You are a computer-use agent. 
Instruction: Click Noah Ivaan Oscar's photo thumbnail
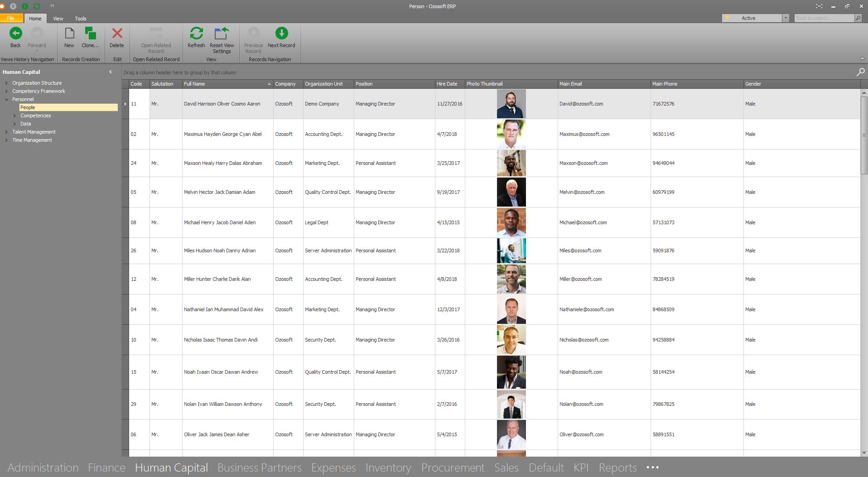click(511, 372)
